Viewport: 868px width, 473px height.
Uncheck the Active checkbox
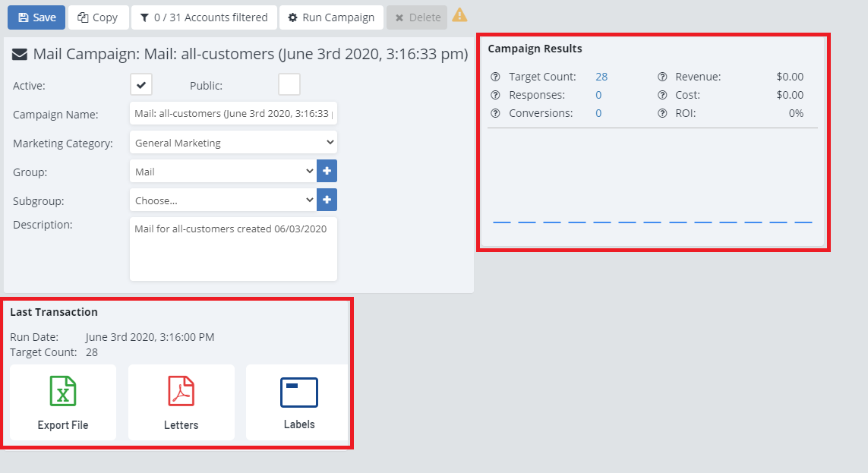(x=141, y=84)
